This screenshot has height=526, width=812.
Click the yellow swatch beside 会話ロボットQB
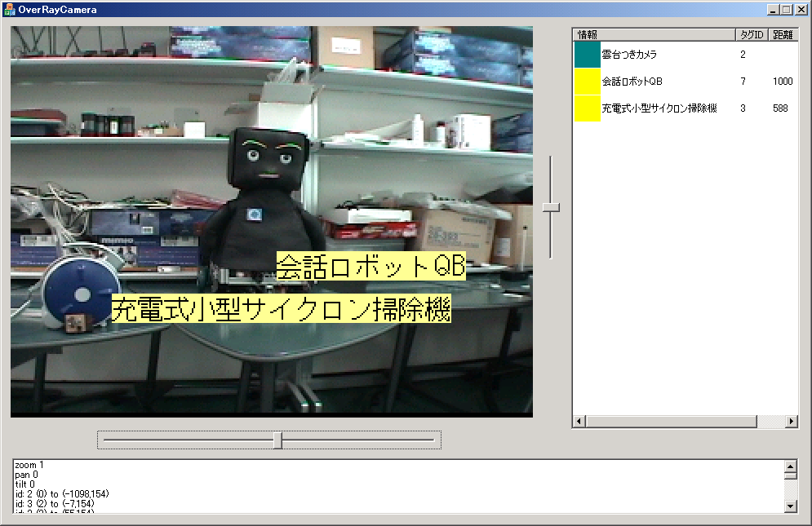pyautogui.click(x=588, y=82)
